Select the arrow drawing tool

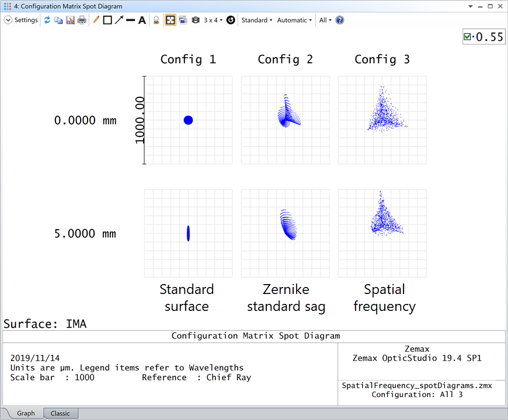tap(119, 20)
